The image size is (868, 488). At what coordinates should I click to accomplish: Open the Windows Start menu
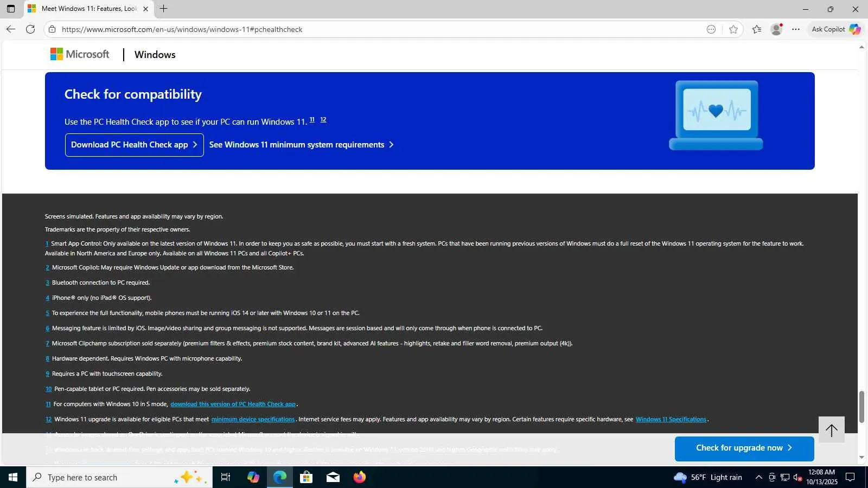pyautogui.click(x=13, y=477)
